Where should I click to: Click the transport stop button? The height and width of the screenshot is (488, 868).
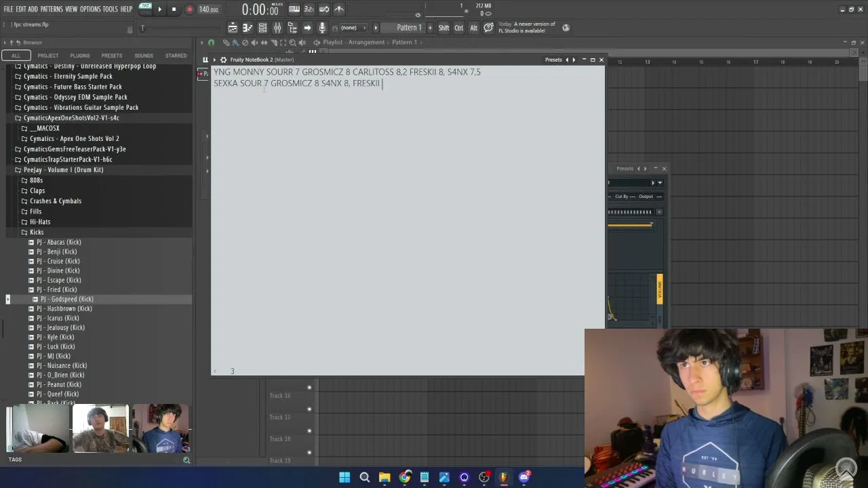pos(174,9)
